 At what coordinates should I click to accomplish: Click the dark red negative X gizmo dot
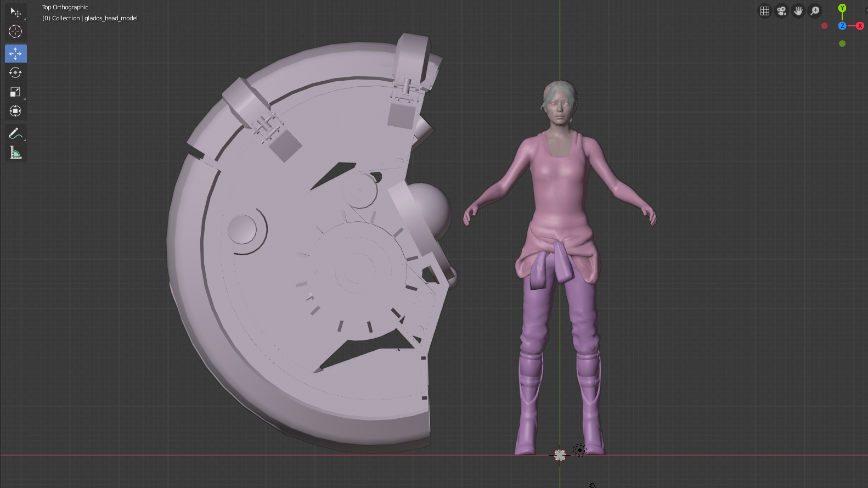[x=824, y=26]
